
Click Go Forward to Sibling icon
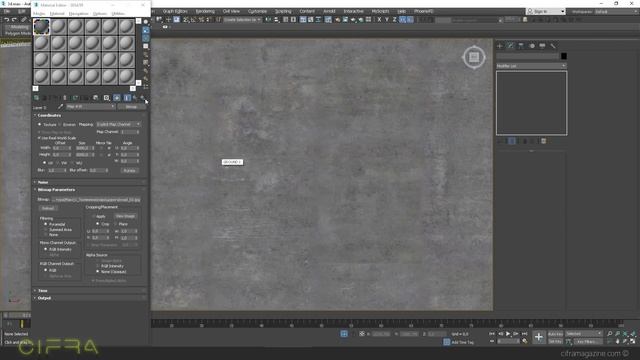tap(142, 98)
